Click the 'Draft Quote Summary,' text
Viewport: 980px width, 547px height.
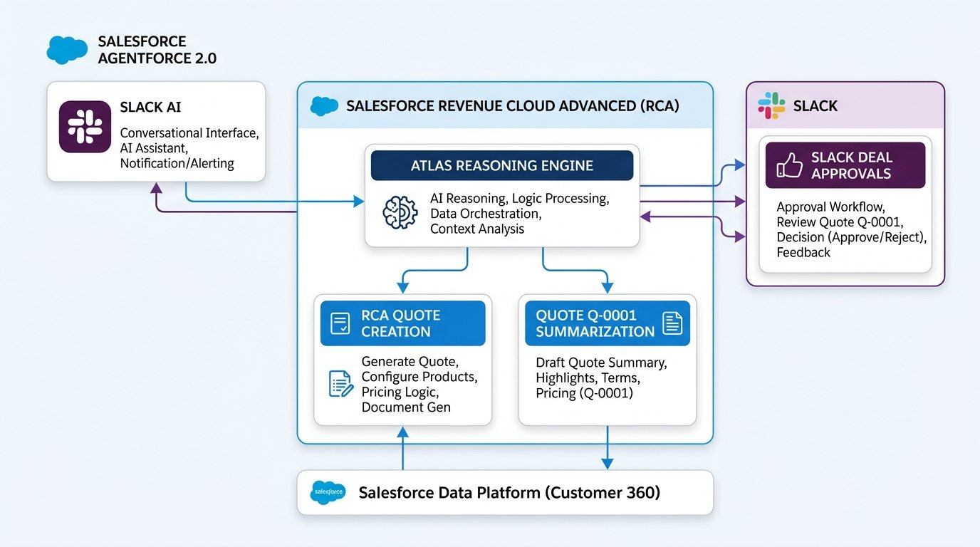[x=601, y=363]
